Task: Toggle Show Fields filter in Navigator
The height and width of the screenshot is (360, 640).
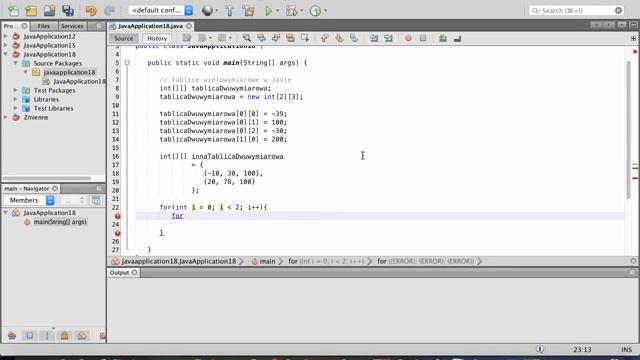Action: pos(29,336)
